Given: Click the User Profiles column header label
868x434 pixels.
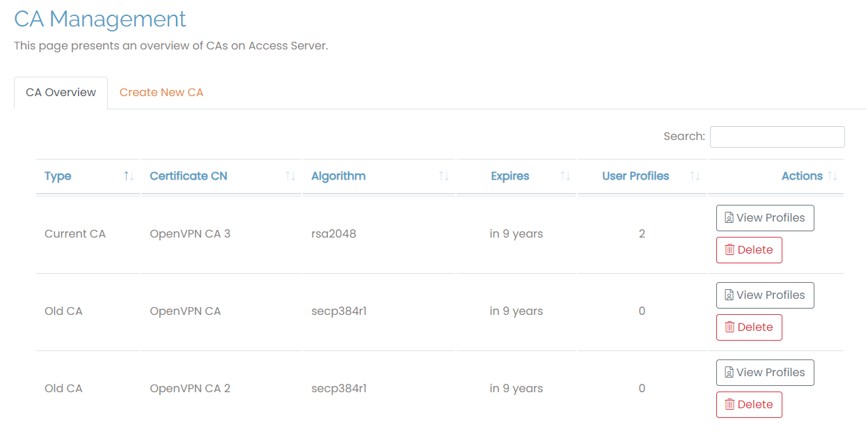Looking at the screenshot, I should (636, 176).
